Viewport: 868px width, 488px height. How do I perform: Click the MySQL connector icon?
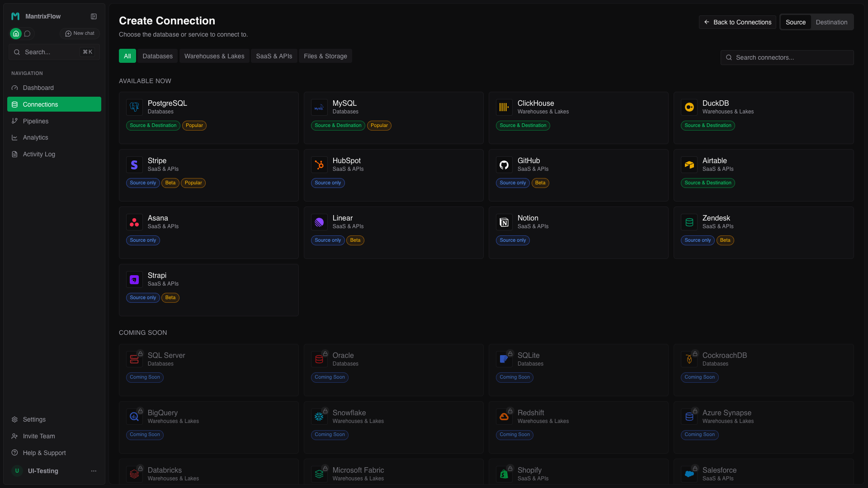pos(319,107)
